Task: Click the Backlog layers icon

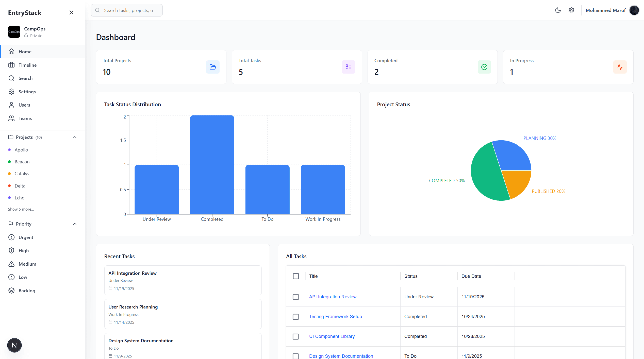Action: point(12,290)
